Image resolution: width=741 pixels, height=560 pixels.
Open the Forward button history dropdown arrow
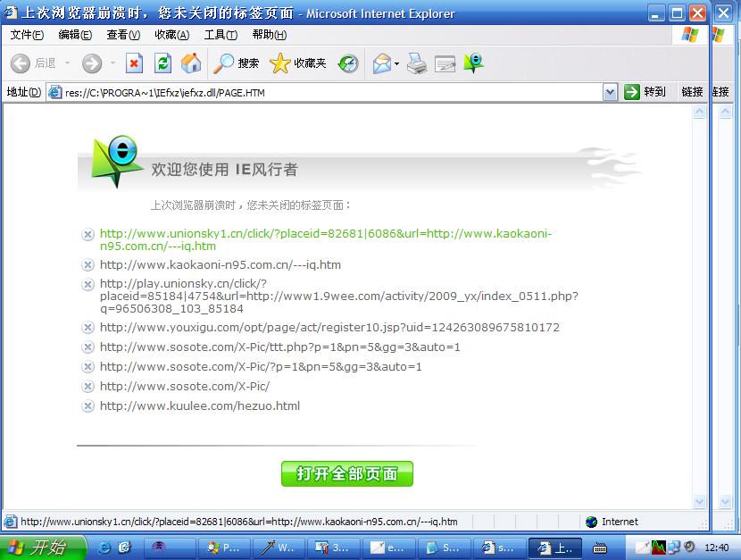pyautogui.click(x=112, y=63)
